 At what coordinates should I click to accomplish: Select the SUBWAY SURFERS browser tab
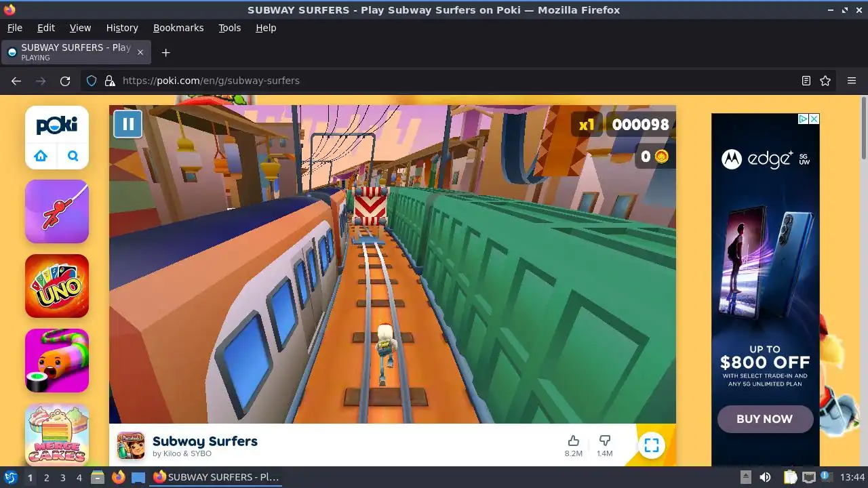(76, 52)
